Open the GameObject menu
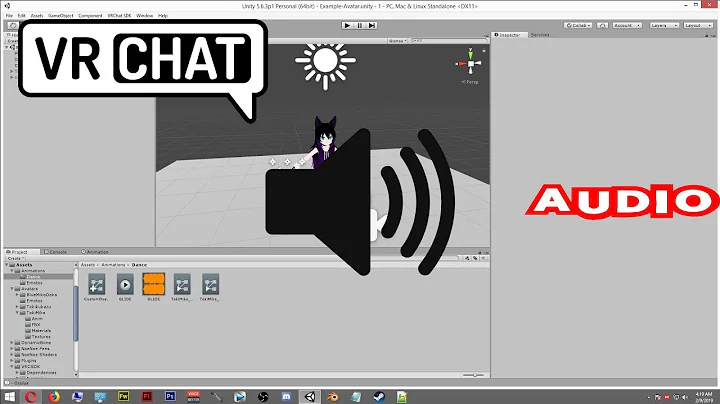 tap(61, 16)
